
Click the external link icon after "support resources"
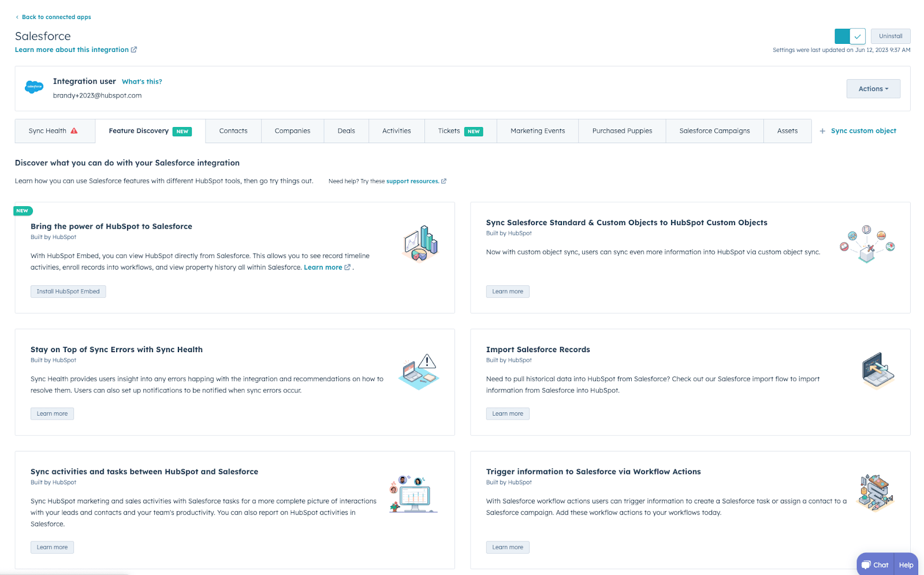click(x=443, y=181)
